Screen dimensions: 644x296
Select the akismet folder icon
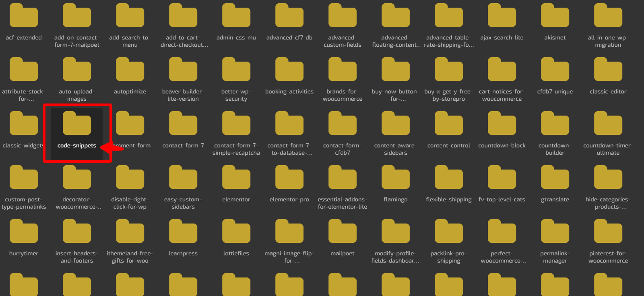coord(555,15)
